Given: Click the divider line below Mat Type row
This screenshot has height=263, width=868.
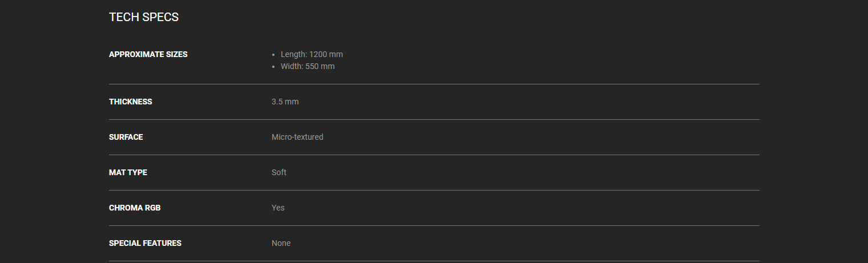Looking at the screenshot, I should 434,190.
